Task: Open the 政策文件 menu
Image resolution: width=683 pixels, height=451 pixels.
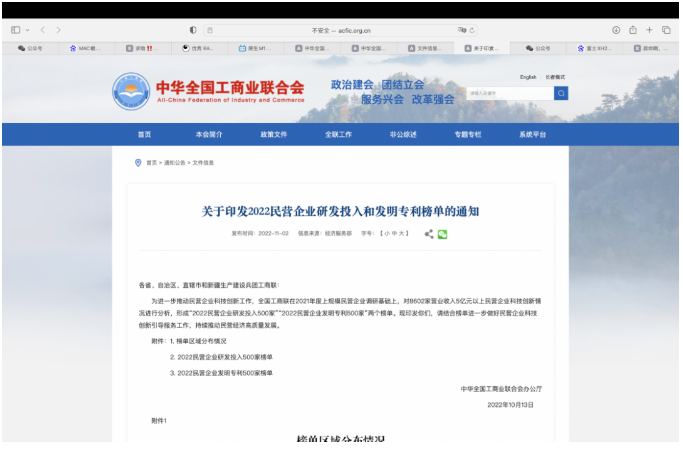Action: [x=274, y=135]
